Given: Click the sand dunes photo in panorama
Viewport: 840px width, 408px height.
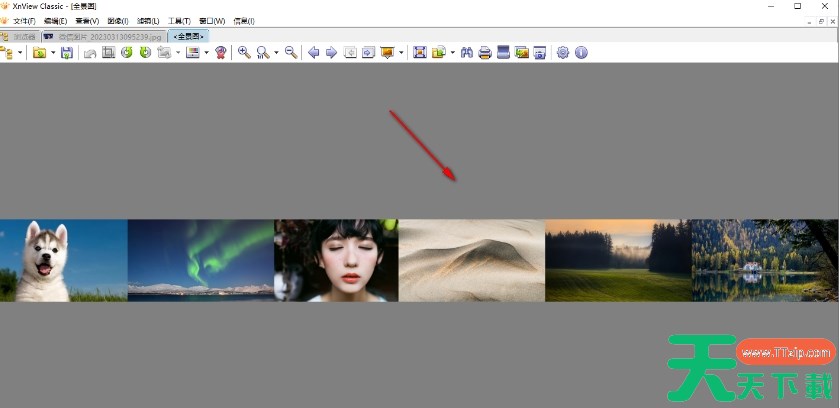Looking at the screenshot, I should tap(471, 260).
